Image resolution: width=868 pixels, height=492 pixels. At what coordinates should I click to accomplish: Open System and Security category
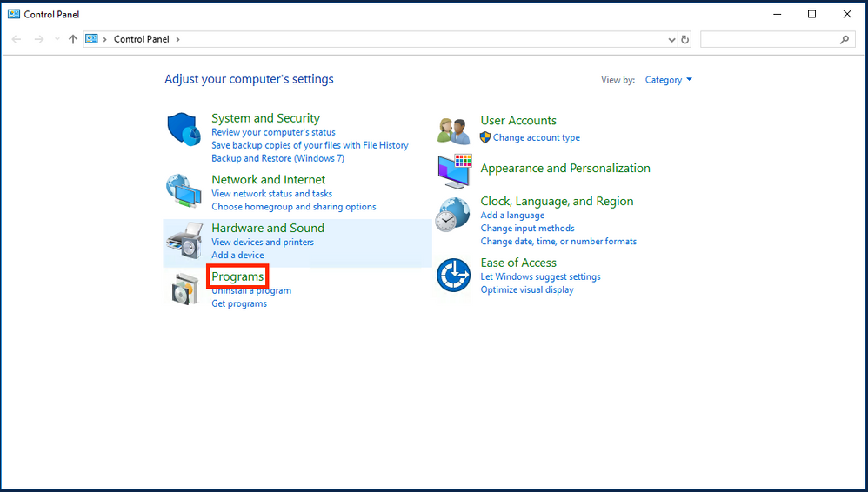(266, 118)
